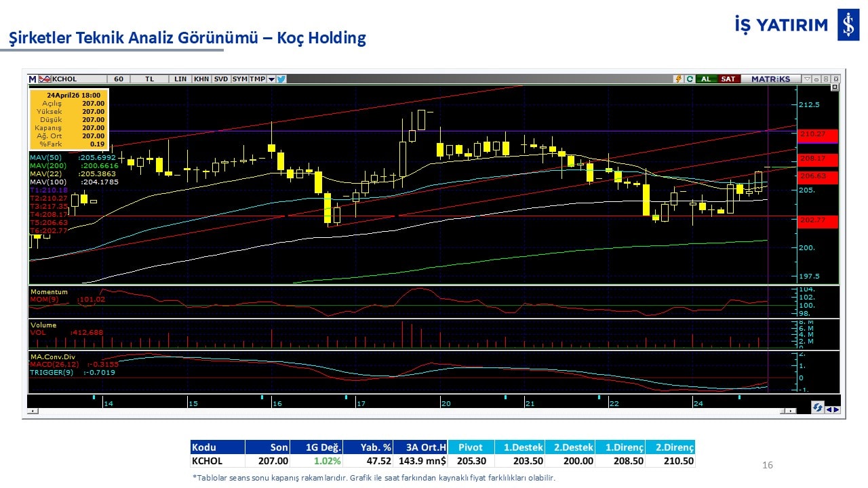Open the chart type icon beside KCHOL
This screenshot has height=488, width=868.
pos(45,79)
